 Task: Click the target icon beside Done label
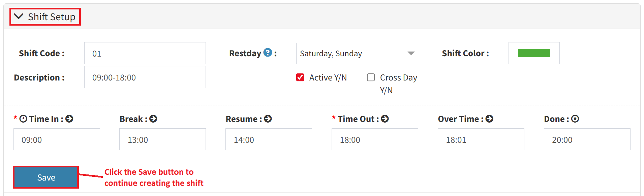click(x=575, y=119)
